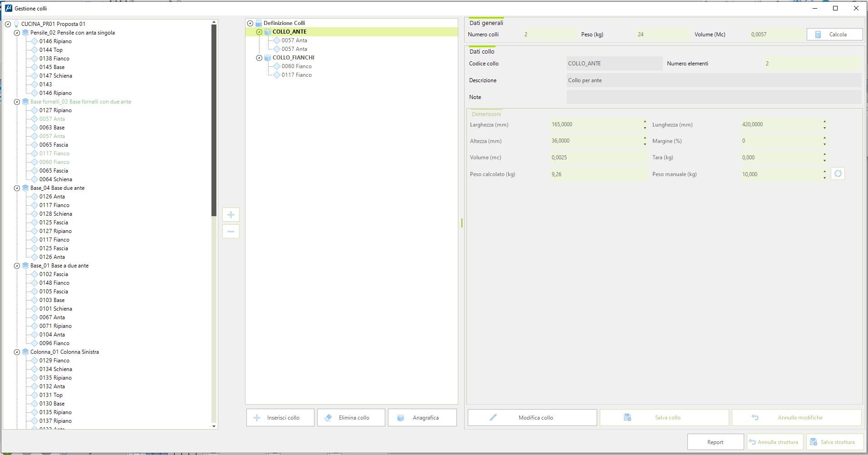Click the diamond icon of 0060 Fianco in colli
The height and width of the screenshot is (455, 868).
pos(277,66)
